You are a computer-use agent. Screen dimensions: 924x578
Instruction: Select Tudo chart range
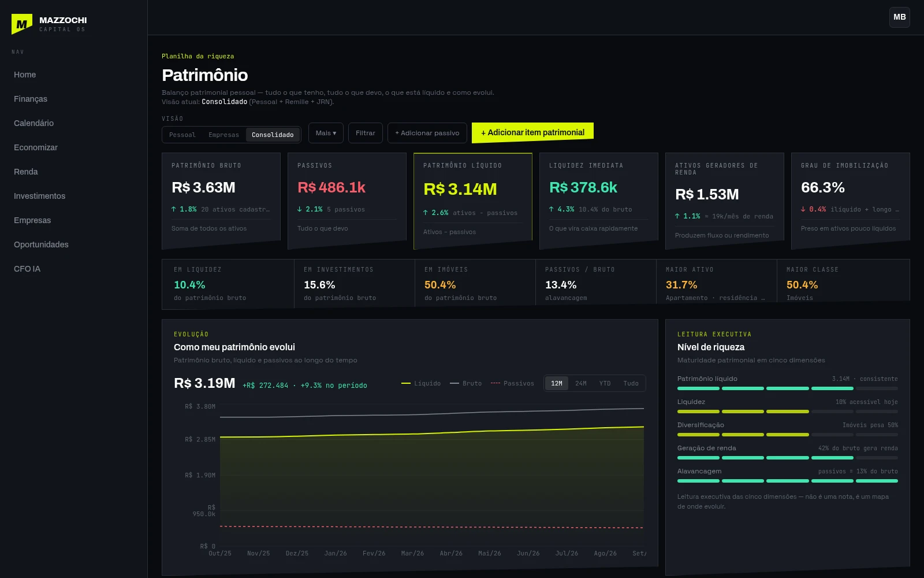click(x=631, y=383)
